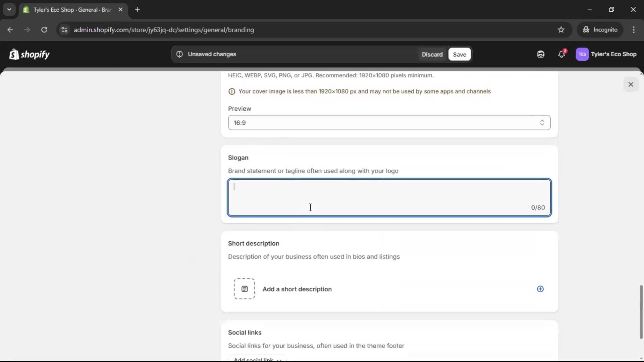Screen dimensions: 644x362
Task: Open the Shopify Sidekick assistant
Action: tap(540, 54)
